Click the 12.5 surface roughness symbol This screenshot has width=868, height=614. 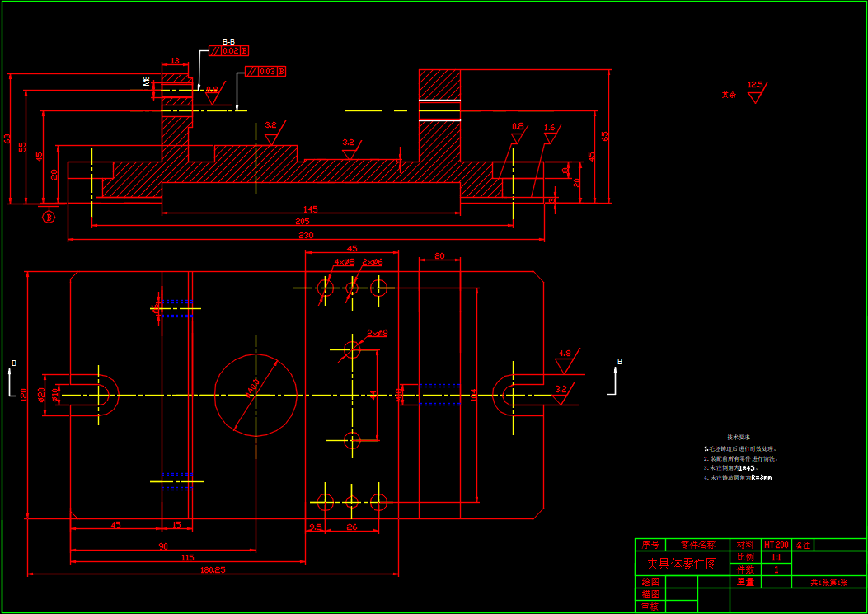(x=754, y=91)
